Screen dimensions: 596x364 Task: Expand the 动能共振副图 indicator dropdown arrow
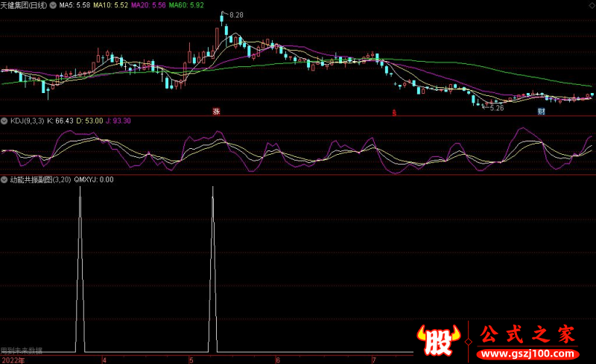click(4, 179)
